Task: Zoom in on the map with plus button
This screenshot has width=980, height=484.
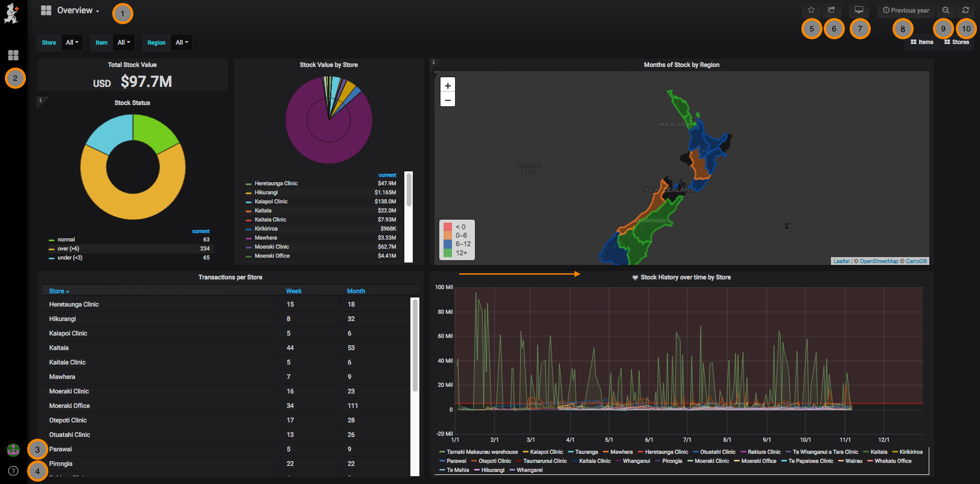Action: (x=448, y=86)
